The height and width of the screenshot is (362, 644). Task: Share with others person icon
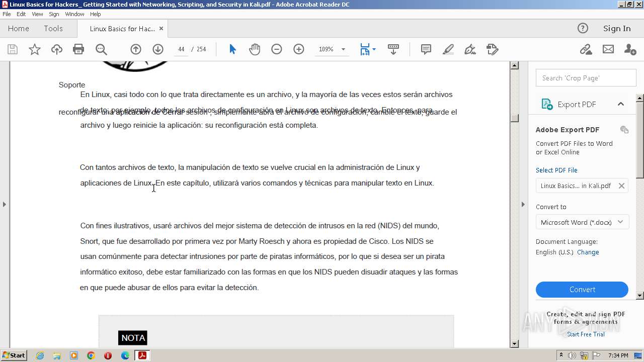(630, 49)
